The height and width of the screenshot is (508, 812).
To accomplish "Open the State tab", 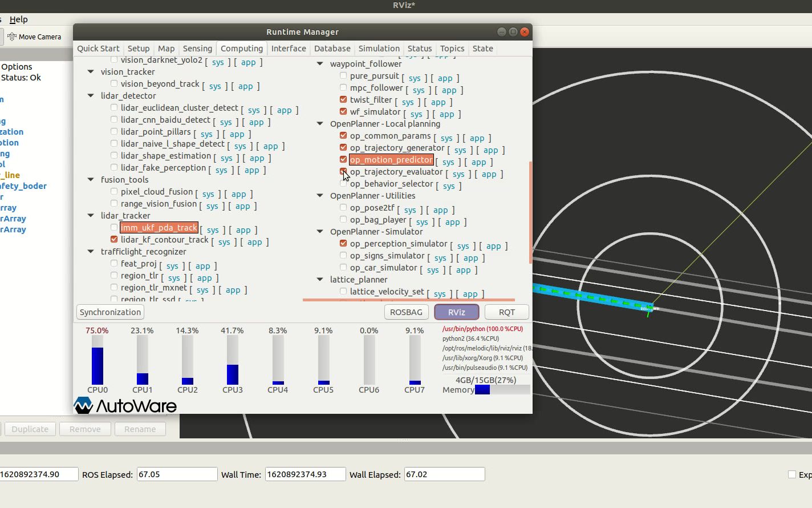I will 482,49.
